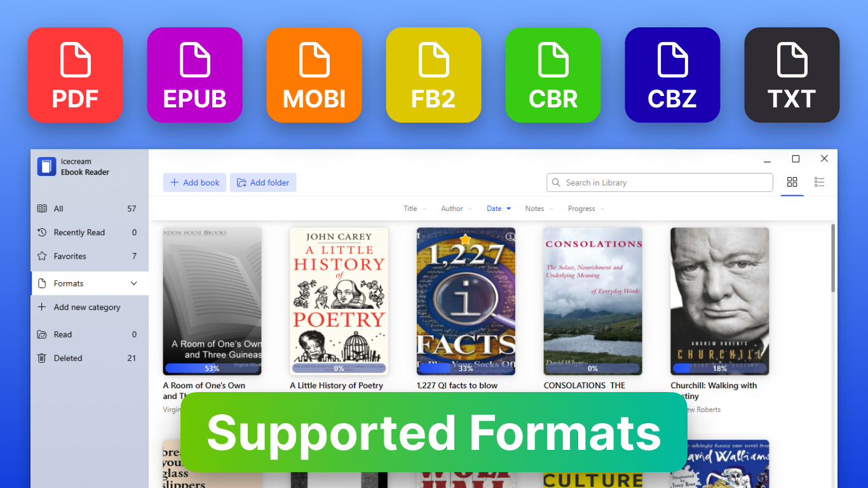The image size is (868, 488).
Task: Click the library vertical scrollbar
Action: pos(833,261)
